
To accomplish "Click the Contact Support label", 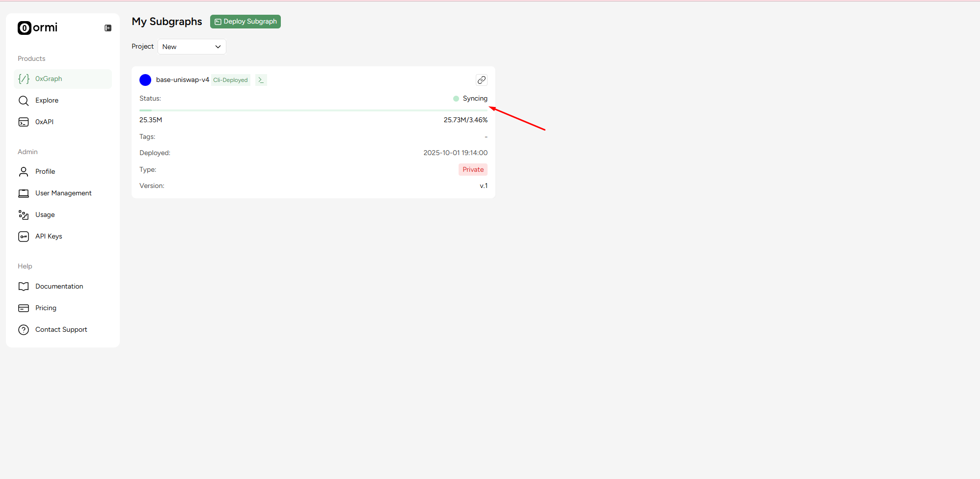I will click(61, 330).
